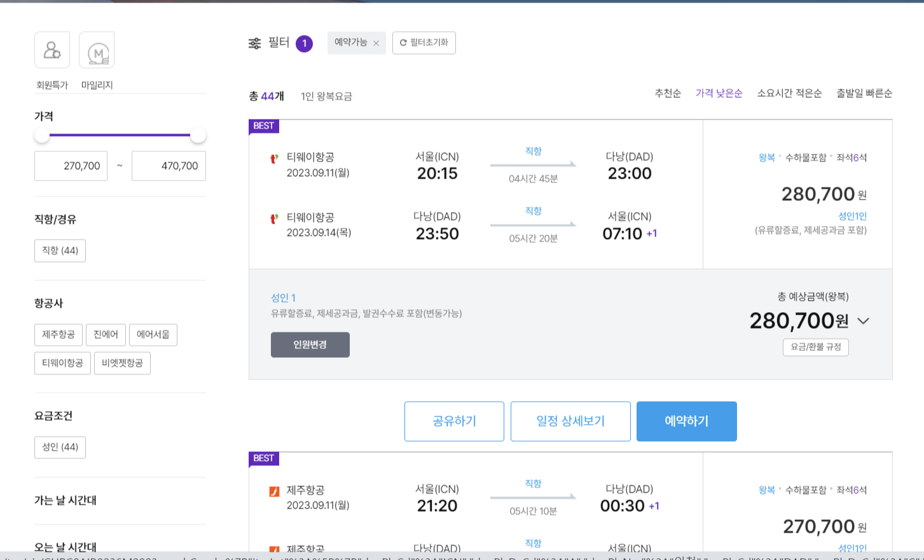The height and width of the screenshot is (560, 924).
Task: Toggle the 성인 (44) fare condition
Action: pos(60,447)
